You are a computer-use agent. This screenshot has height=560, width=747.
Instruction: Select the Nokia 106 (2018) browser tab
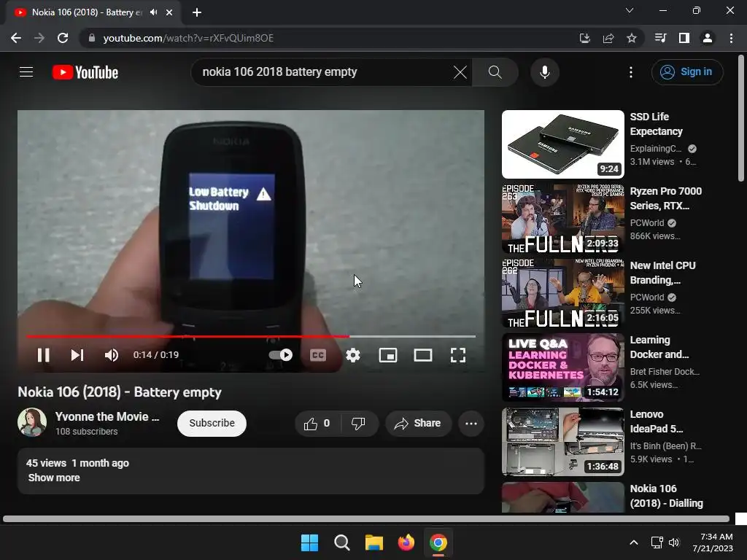[93, 12]
